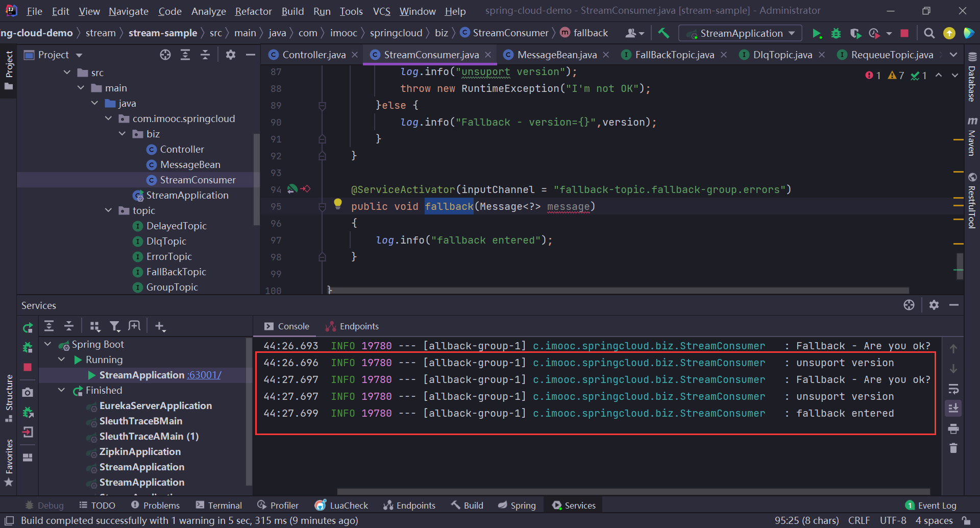
Task: Open Event Log from status bar
Action: [931, 505]
